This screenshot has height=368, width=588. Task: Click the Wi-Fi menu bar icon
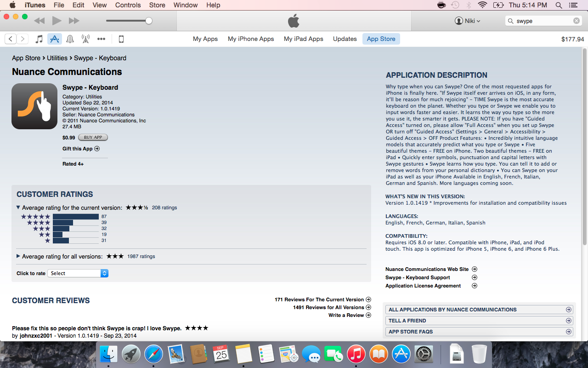click(482, 5)
